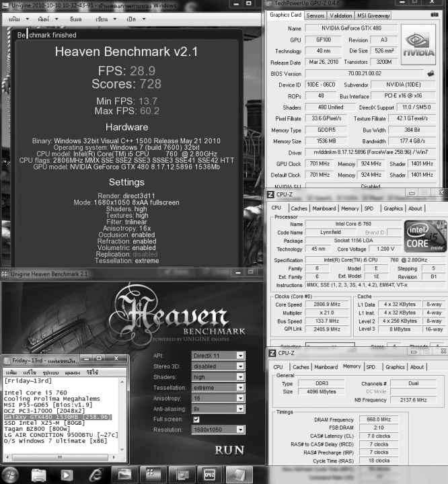Open About tab in CPU-Z processor window
The image size is (448, 484).
pyautogui.click(x=415, y=208)
